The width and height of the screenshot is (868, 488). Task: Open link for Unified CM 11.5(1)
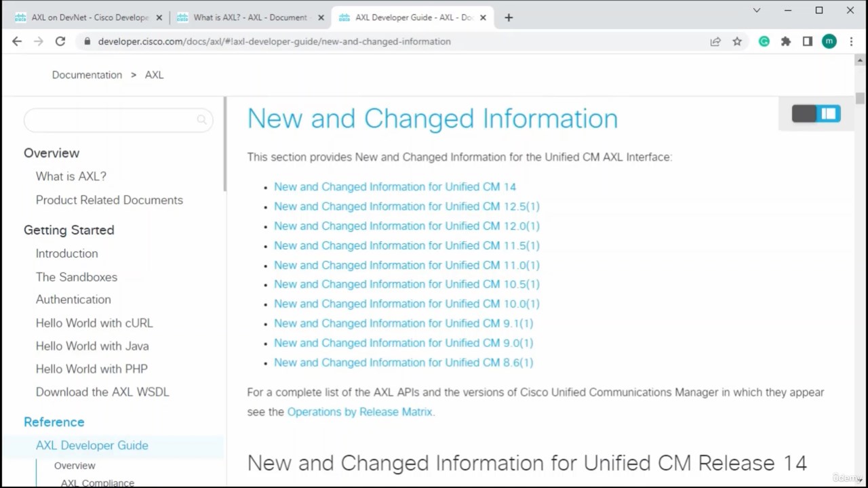[x=407, y=245]
